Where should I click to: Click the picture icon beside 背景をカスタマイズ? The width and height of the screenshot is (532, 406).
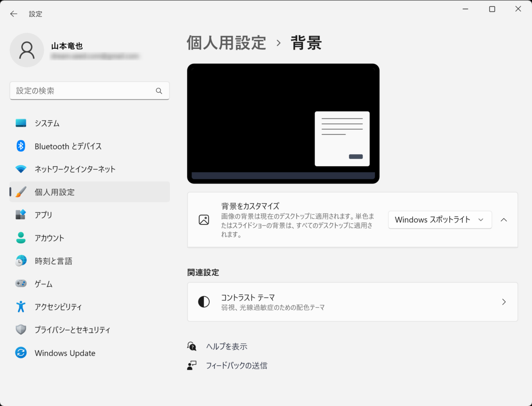pyautogui.click(x=204, y=220)
